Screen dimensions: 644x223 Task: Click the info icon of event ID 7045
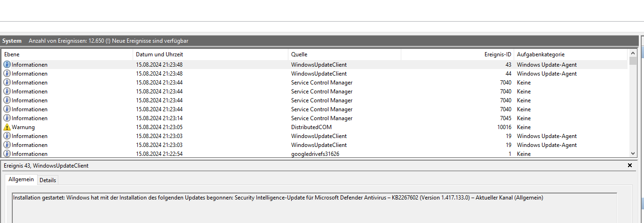(x=7, y=118)
